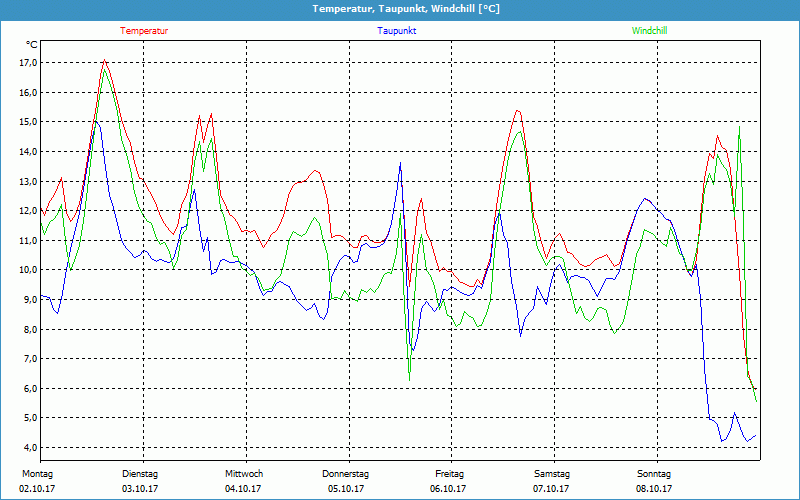Click the blue dew point peak on Donnerstag

[x=401, y=163]
